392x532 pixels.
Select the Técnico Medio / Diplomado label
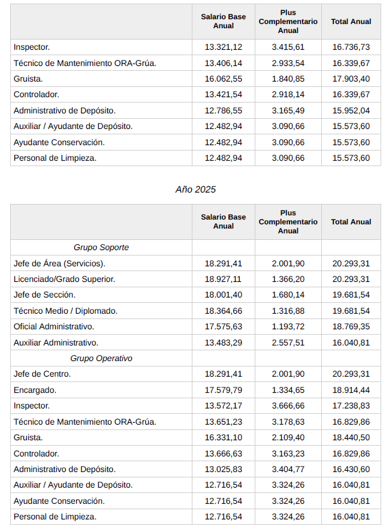(65, 311)
